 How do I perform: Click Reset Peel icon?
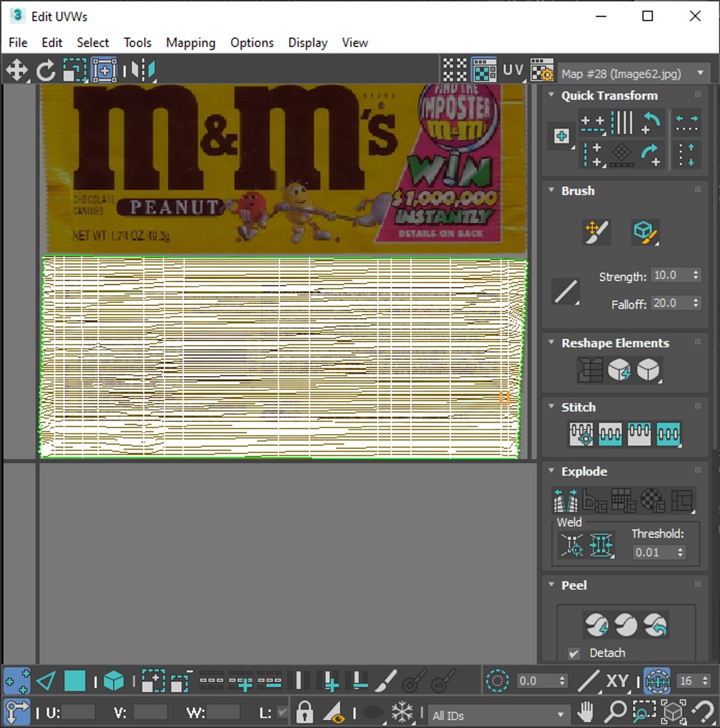coord(655,625)
